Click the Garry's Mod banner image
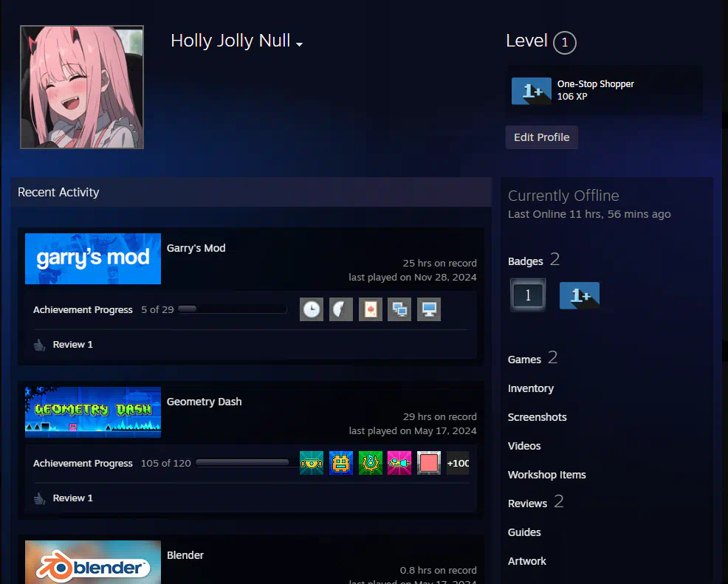Viewport: 728px width, 584px height. (x=93, y=258)
